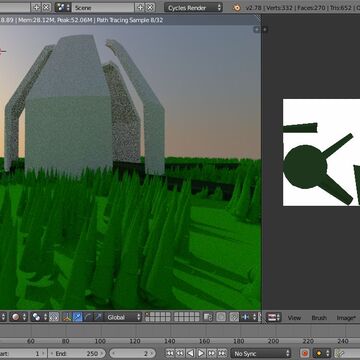Open the Global transform orientation dropdown
The height and width of the screenshot is (360, 360).
click(x=122, y=317)
